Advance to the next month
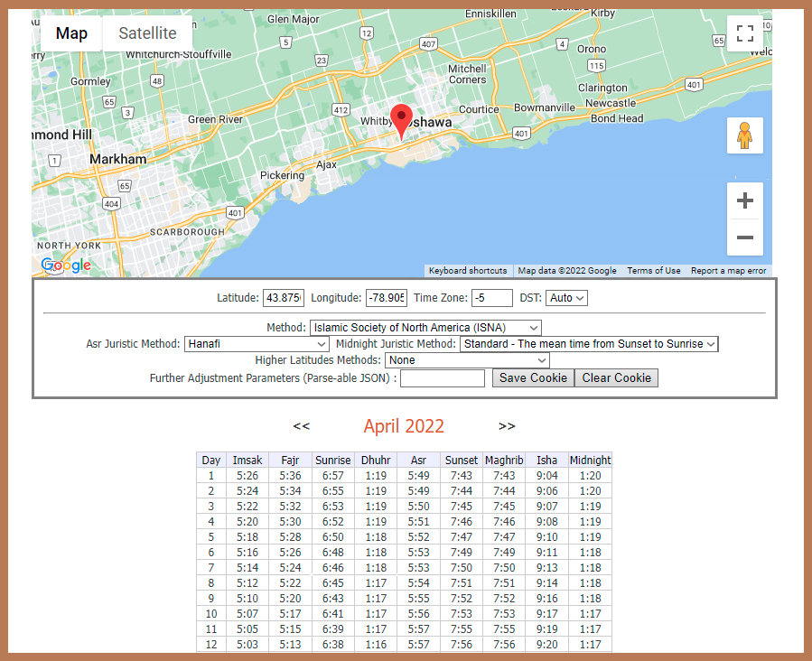The image size is (812, 661). [507, 426]
